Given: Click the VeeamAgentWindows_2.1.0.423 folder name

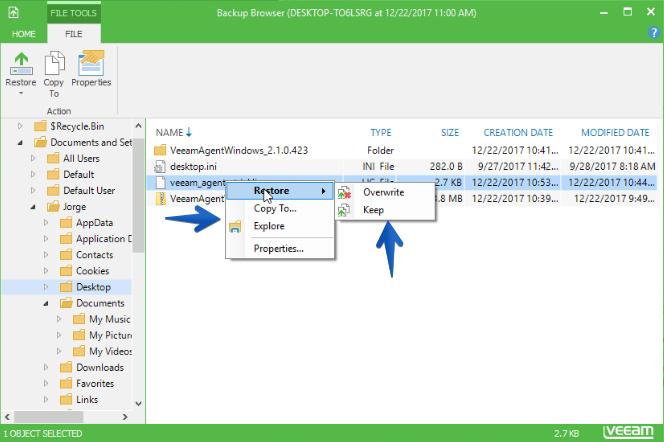Looking at the screenshot, I should pos(239,150).
